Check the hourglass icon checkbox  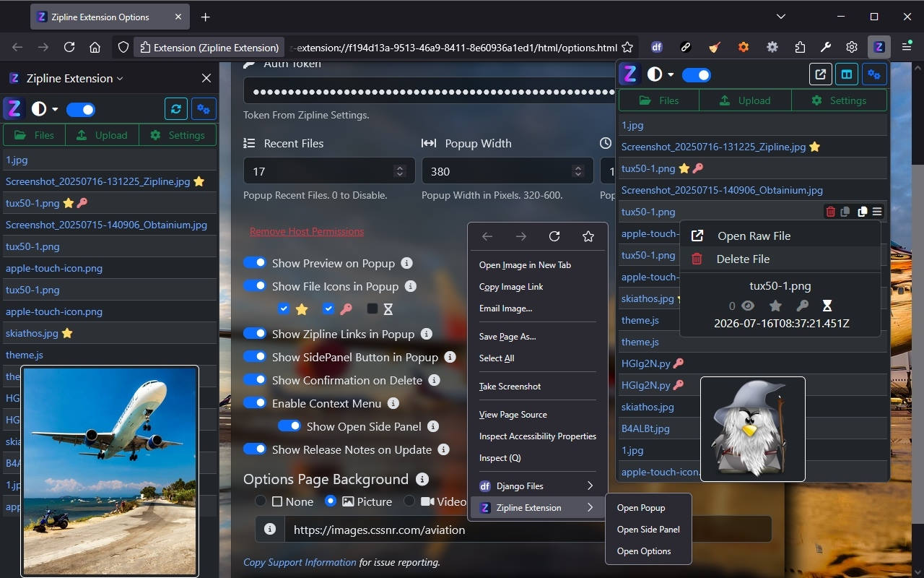(x=372, y=309)
